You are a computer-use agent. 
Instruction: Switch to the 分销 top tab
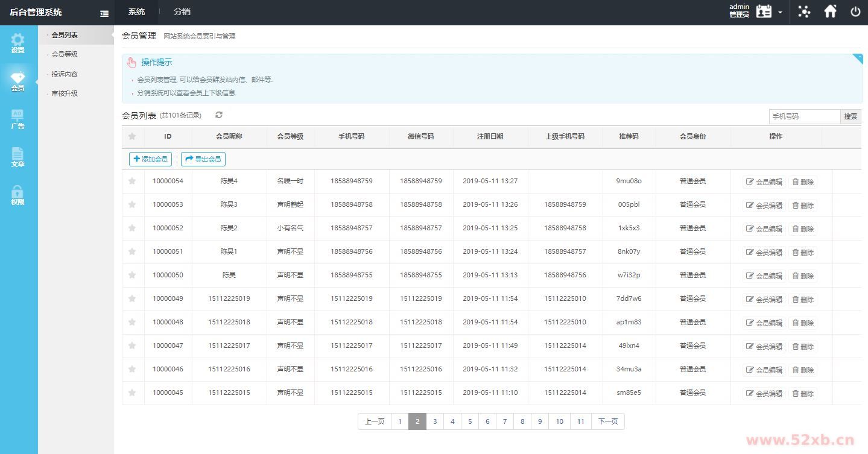coord(182,11)
